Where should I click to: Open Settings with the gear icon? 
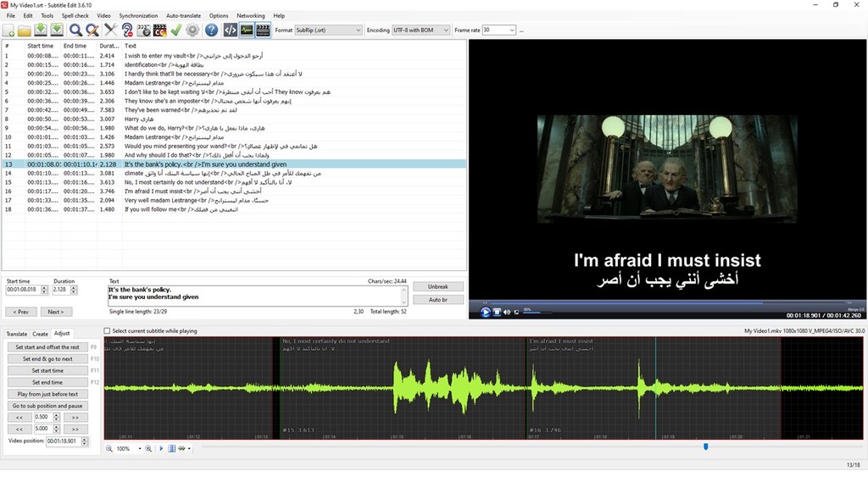point(192,30)
